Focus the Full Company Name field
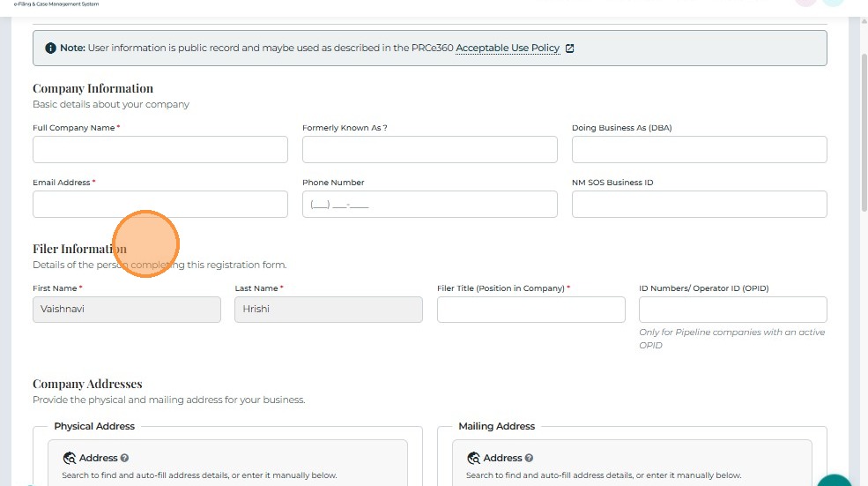The height and width of the screenshot is (486, 868). [x=160, y=150]
